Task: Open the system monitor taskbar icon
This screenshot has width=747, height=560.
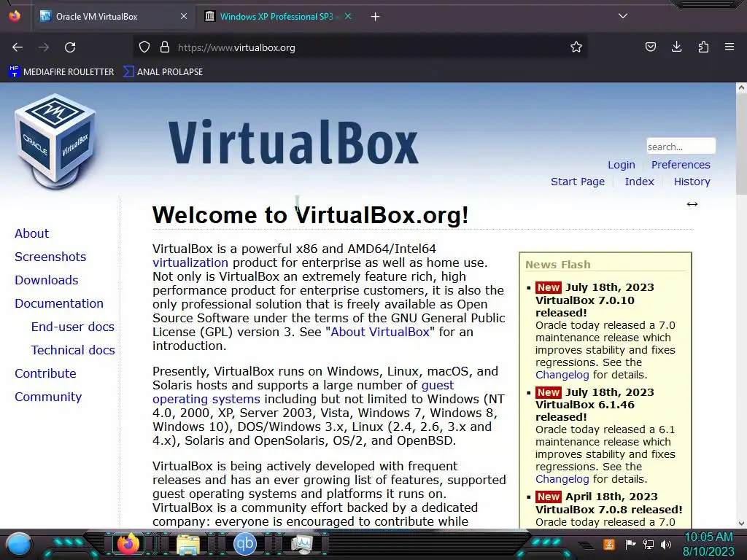Action: [x=302, y=544]
